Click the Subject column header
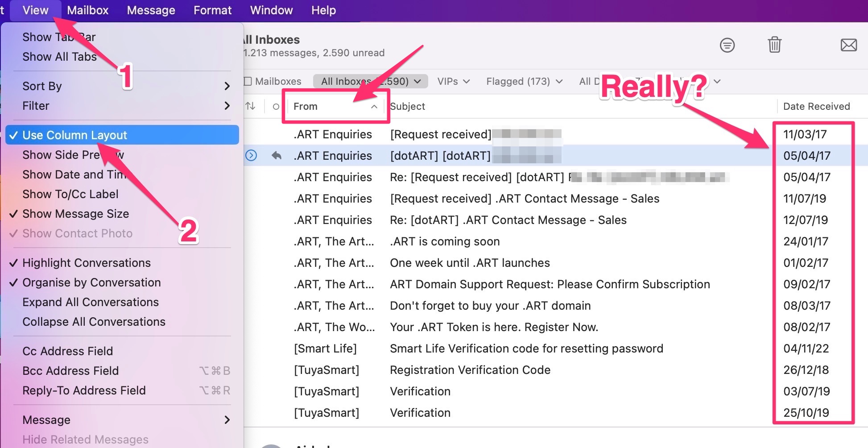868x448 pixels. point(407,106)
